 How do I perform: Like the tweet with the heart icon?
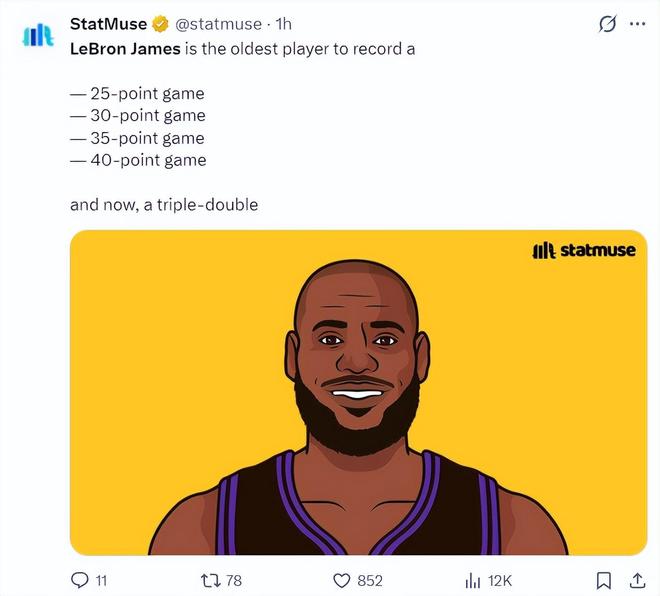click(342, 580)
